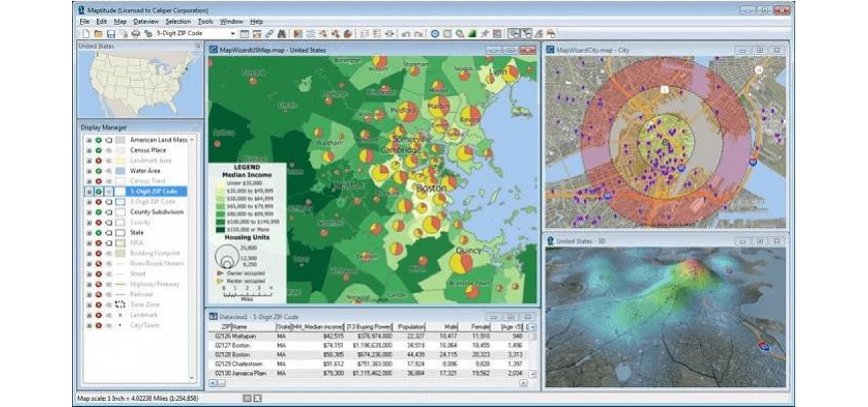Click the HH_Median income column header
Screen dimensions: 868x407
pos(317,327)
